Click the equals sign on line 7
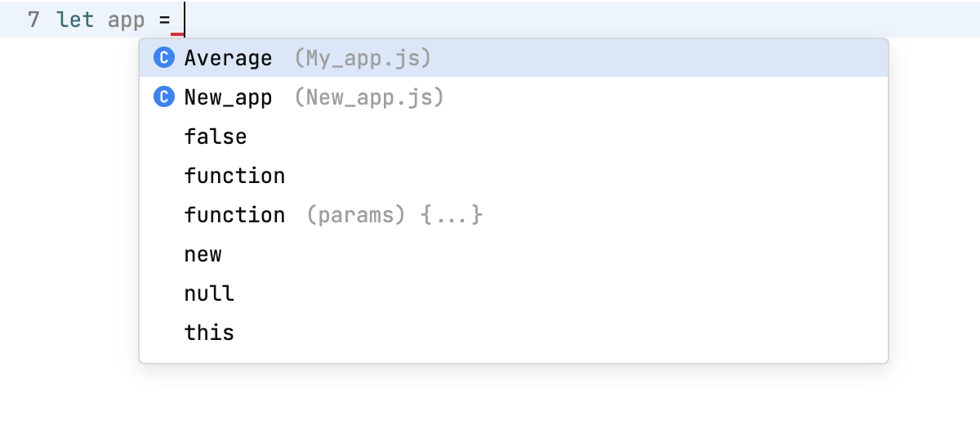Screen dimensions: 980x425 pyautogui.click(x=164, y=20)
